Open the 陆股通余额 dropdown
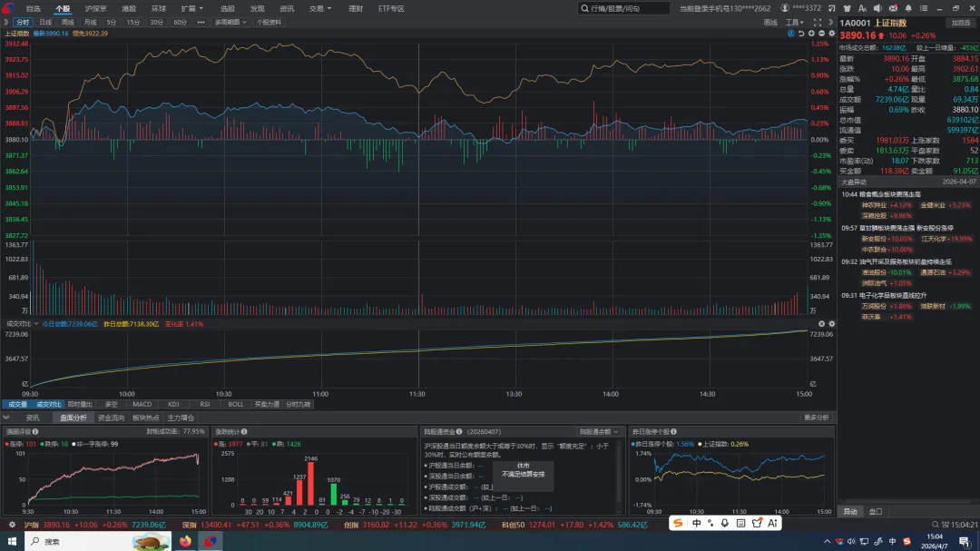980x551 pixels. [x=598, y=431]
